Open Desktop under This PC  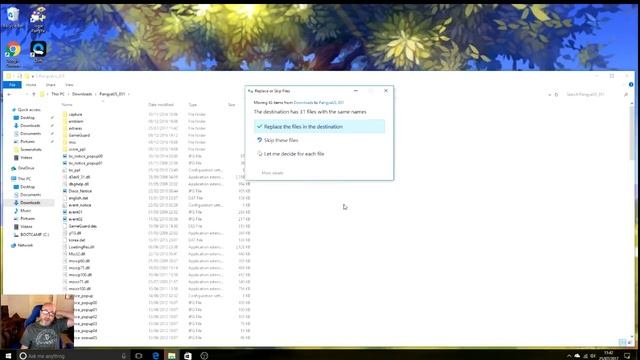[x=27, y=187]
